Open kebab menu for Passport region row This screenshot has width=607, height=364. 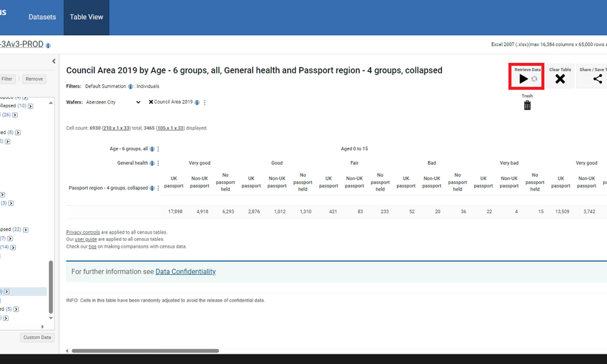158,188
